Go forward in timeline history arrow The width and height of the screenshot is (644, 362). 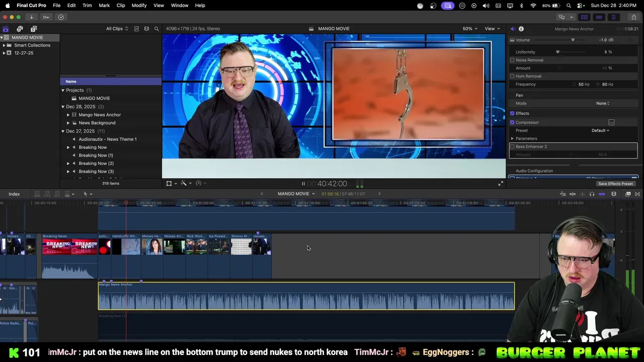click(379, 194)
